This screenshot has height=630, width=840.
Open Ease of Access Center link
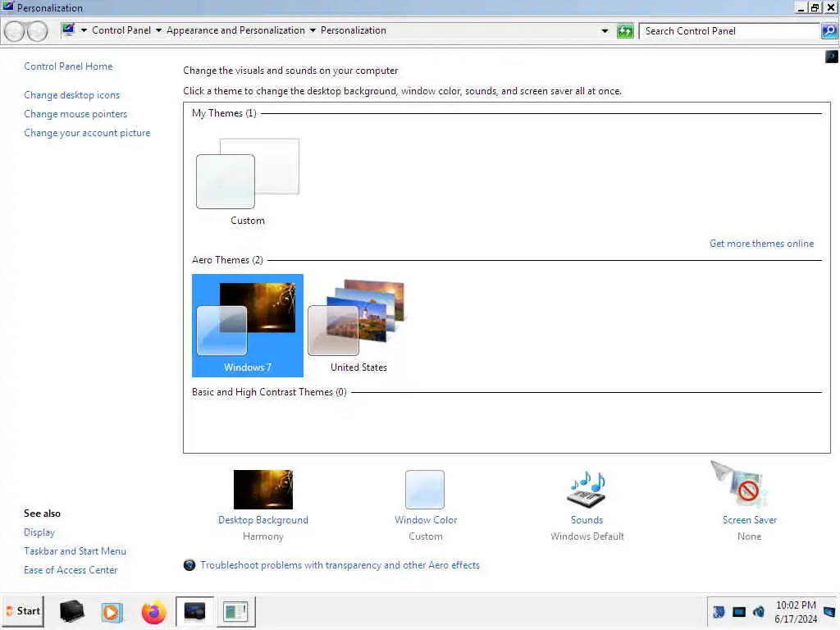[71, 570]
